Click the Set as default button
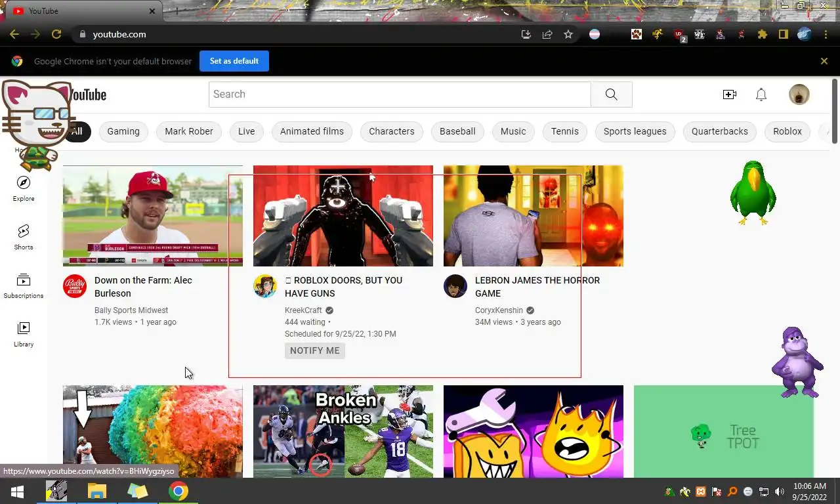Image resolution: width=840 pixels, height=504 pixels. point(234,61)
